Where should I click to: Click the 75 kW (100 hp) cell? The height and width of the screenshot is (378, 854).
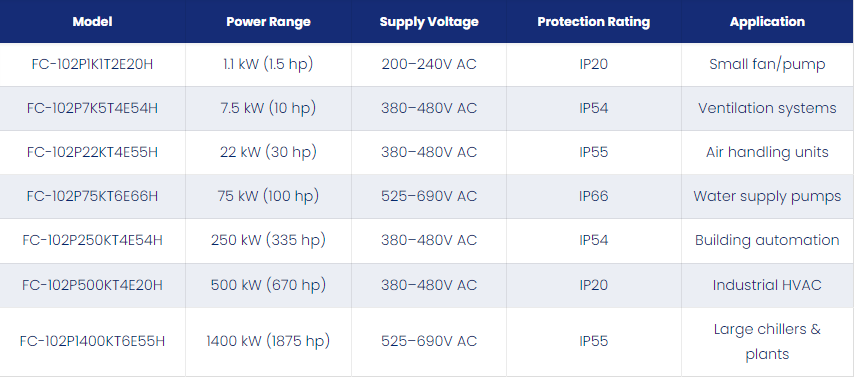(x=269, y=196)
